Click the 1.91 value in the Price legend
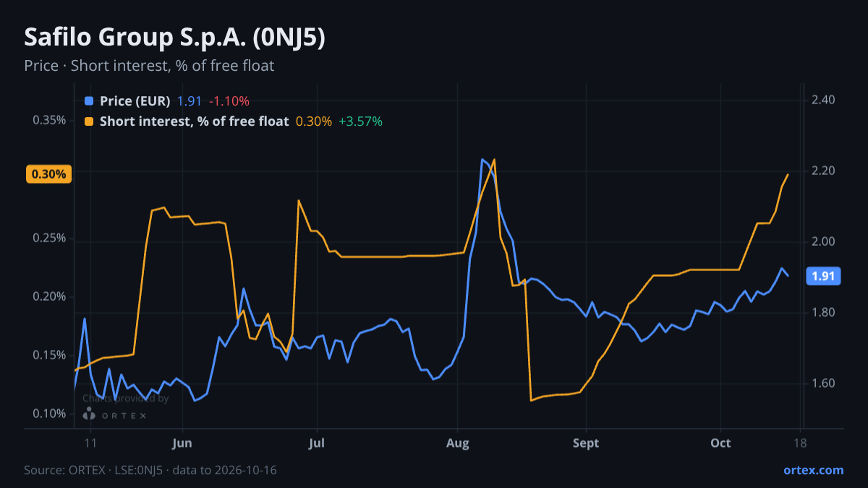Viewport: 868px width, 488px height. tap(190, 101)
